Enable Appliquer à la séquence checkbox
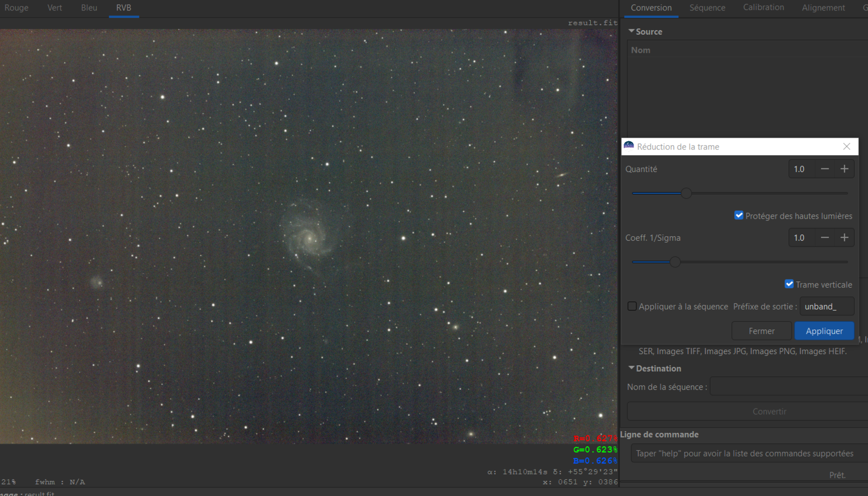The height and width of the screenshot is (496, 868). pos(632,306)
